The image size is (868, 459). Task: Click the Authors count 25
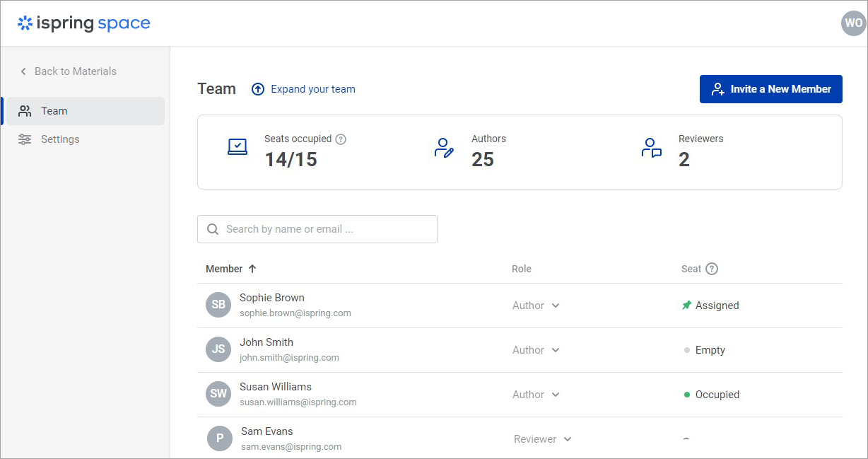coord(483,160)
